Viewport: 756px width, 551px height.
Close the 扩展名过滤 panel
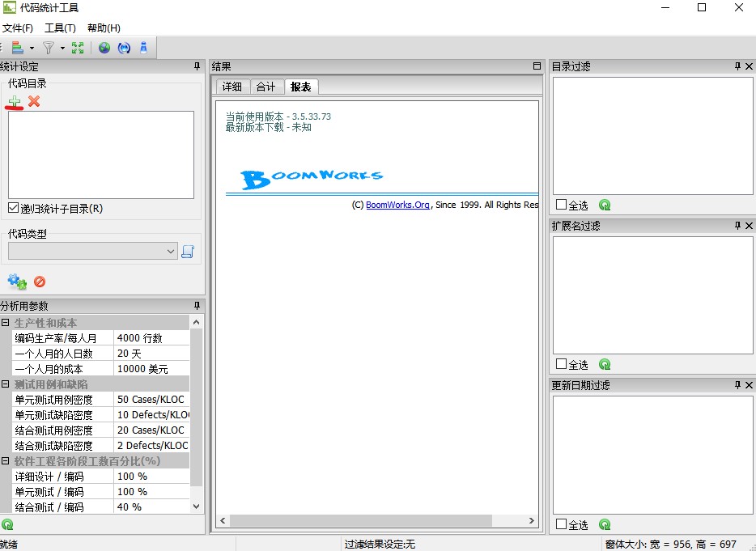[749, 226]
